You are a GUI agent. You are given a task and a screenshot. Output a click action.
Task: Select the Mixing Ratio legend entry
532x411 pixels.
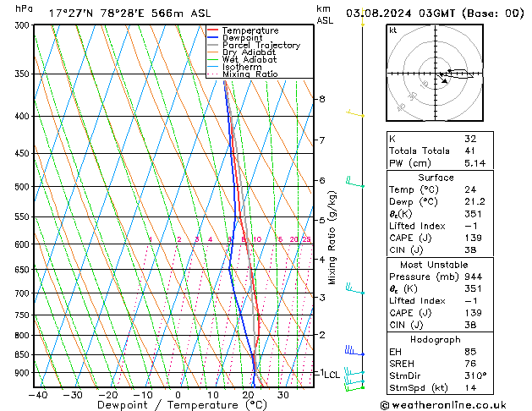tap(250, 74)
